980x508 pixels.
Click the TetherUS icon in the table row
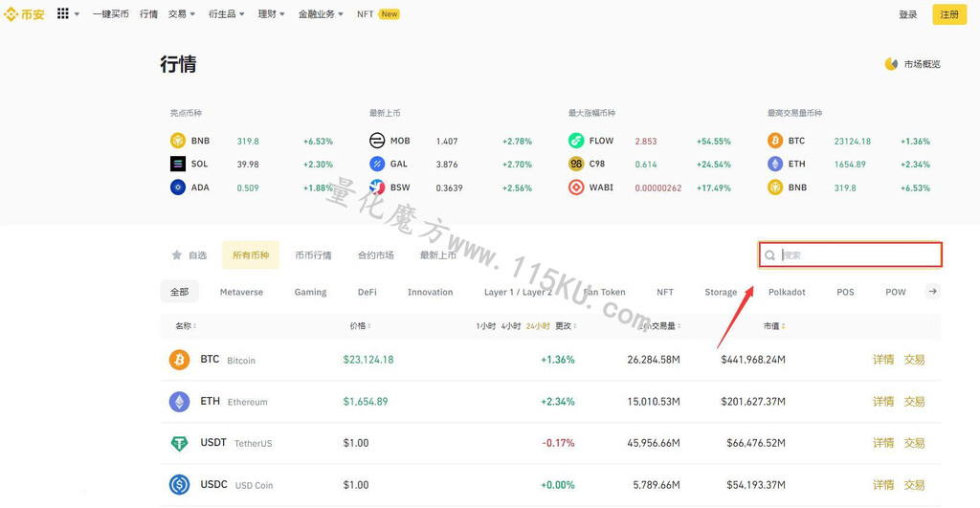click(179, 443)
